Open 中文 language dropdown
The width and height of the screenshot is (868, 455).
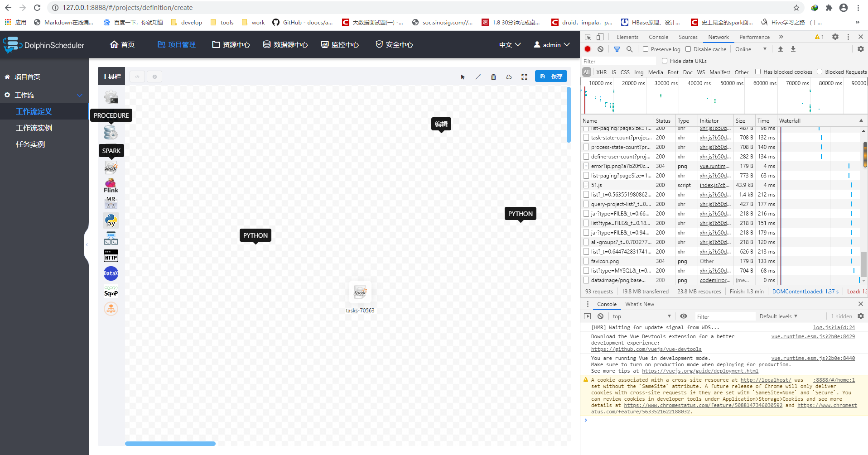coord(510,44)
